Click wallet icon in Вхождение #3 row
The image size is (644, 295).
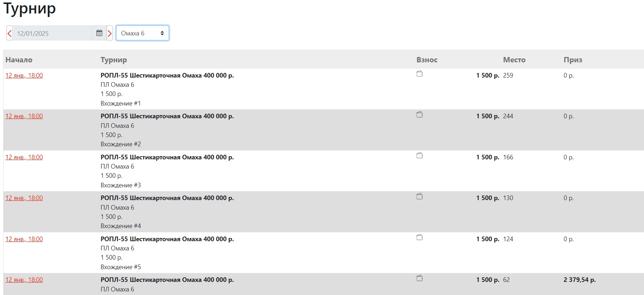(420, 156)
